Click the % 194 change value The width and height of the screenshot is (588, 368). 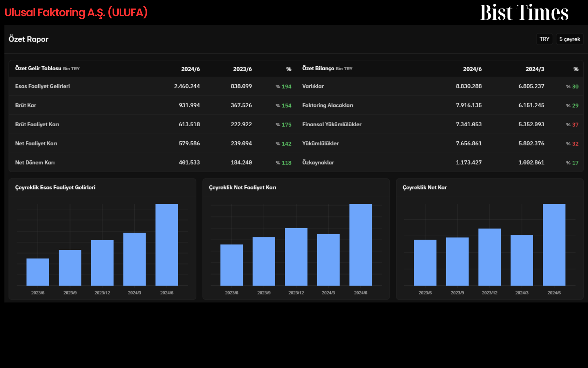coord(284,86)
